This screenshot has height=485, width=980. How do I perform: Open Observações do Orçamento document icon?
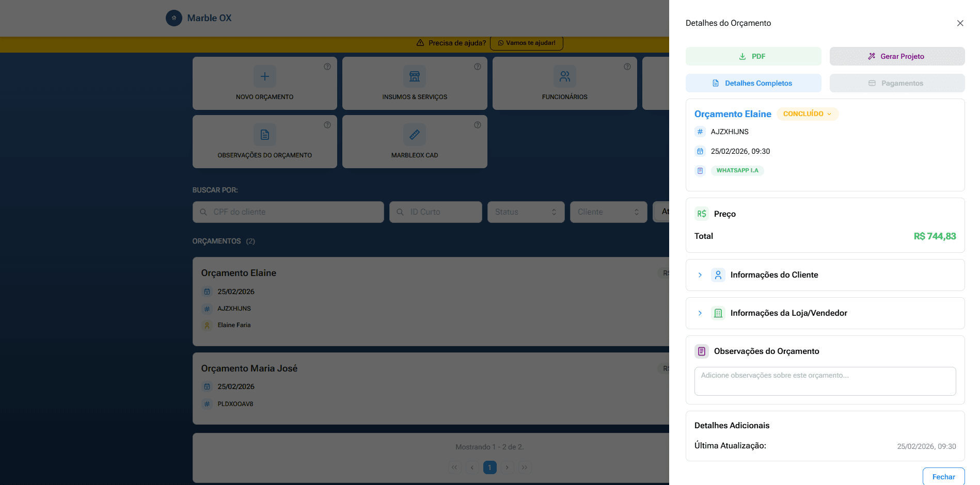tap(264, 135)
